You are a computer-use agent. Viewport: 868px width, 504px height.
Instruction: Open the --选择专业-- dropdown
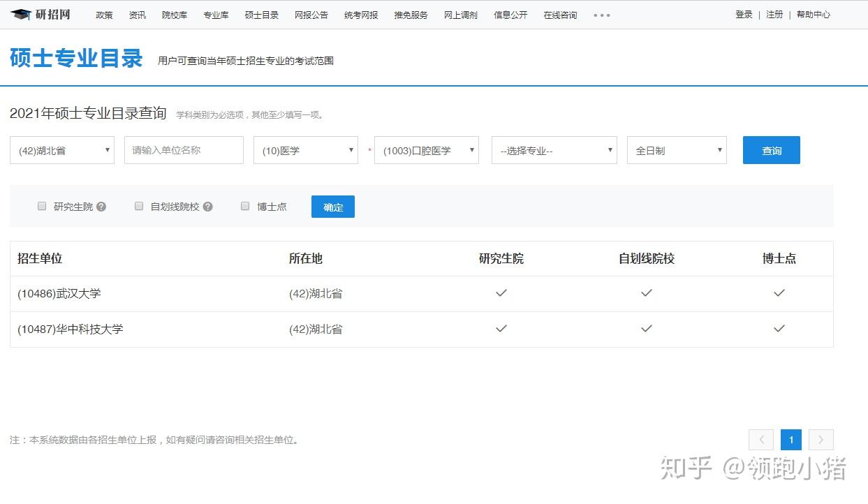[554, 150]
